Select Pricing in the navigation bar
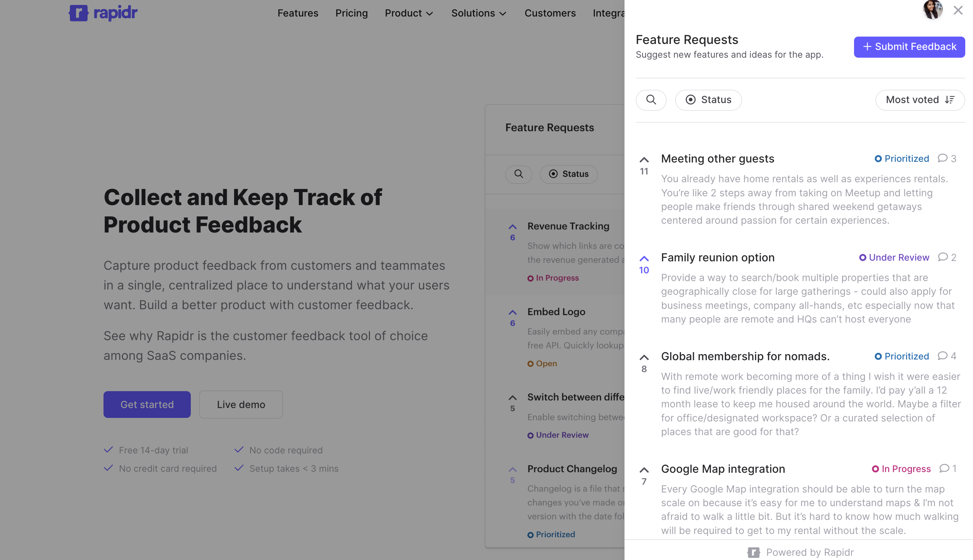 tap(351, 13)
